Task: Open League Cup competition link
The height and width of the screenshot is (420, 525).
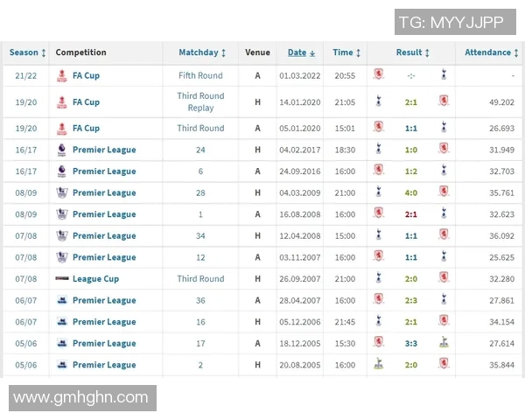Action: [95, 279]
